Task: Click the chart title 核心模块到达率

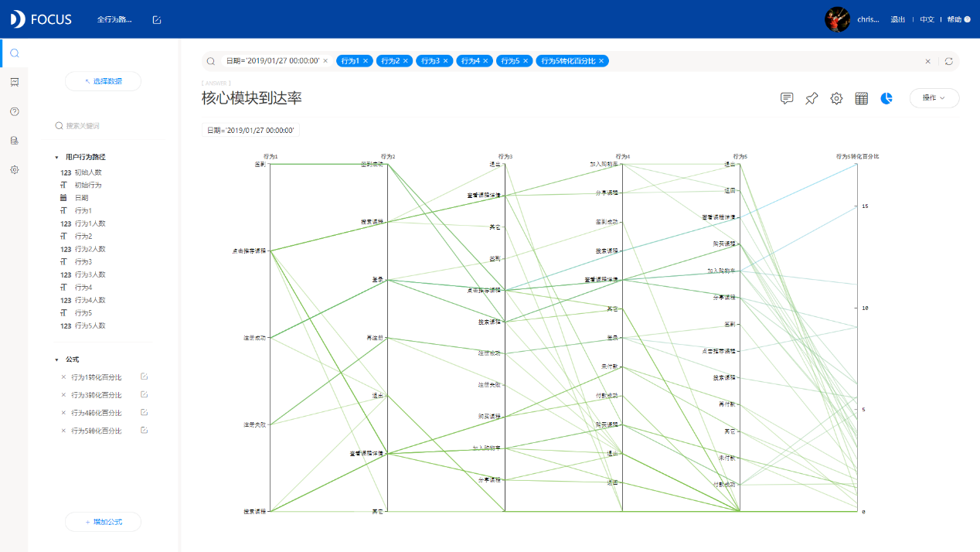Action: point(251,98)
